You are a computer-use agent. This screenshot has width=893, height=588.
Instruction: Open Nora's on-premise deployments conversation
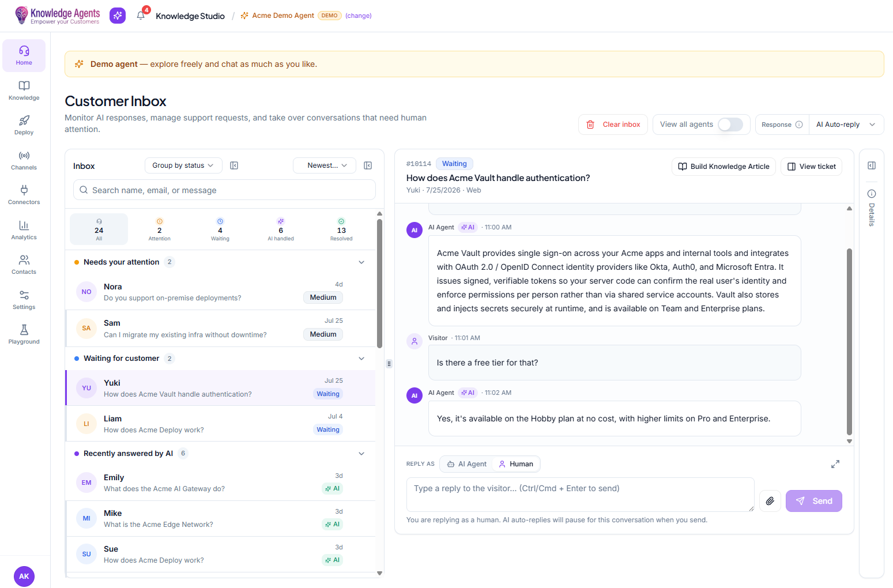[x=220, y=292]
